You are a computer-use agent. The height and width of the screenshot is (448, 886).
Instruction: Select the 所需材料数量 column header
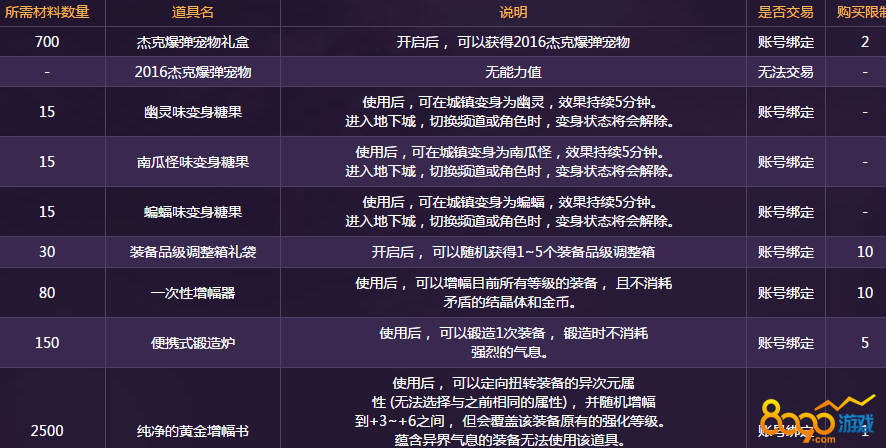[47, 13]
